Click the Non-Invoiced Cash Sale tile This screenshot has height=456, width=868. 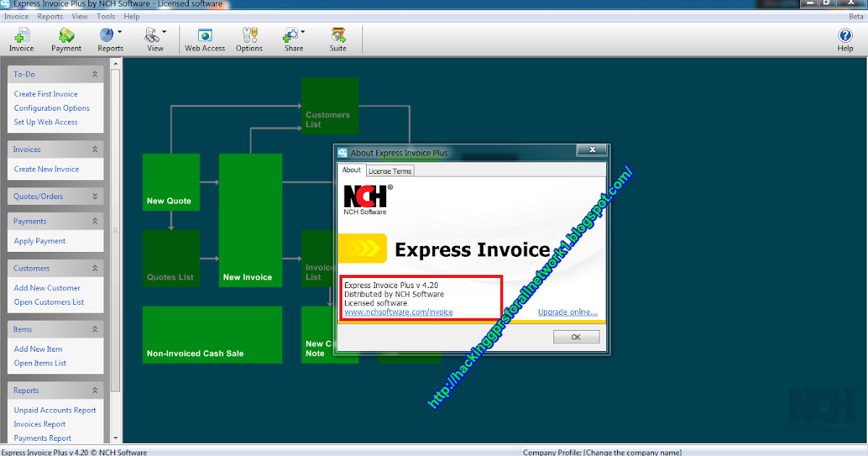point(212,334)
